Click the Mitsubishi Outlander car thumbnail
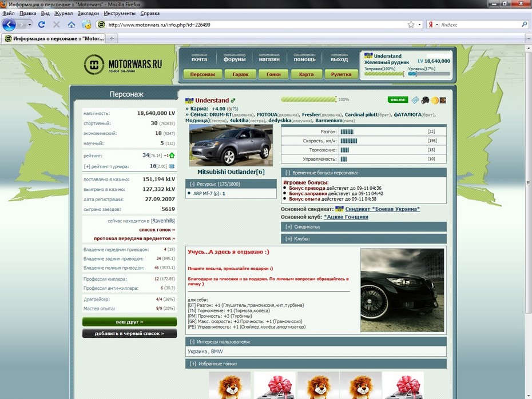 point(231,145)
